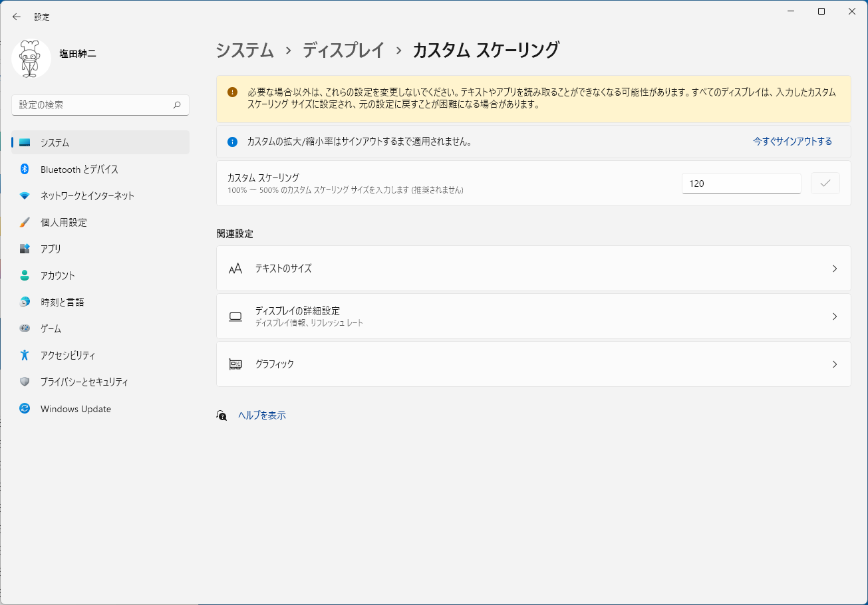The image size is (868, 605).
Task: Expand テキストのサイズ with its chevron
Action: coord(835,269)
